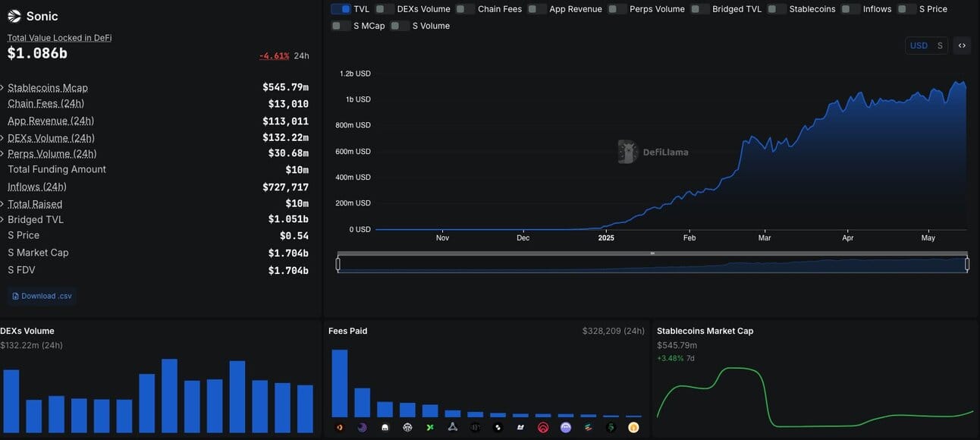Grab the left handle of chart range slider
Screen dimensions: 980x440
[x=338, y=264]
